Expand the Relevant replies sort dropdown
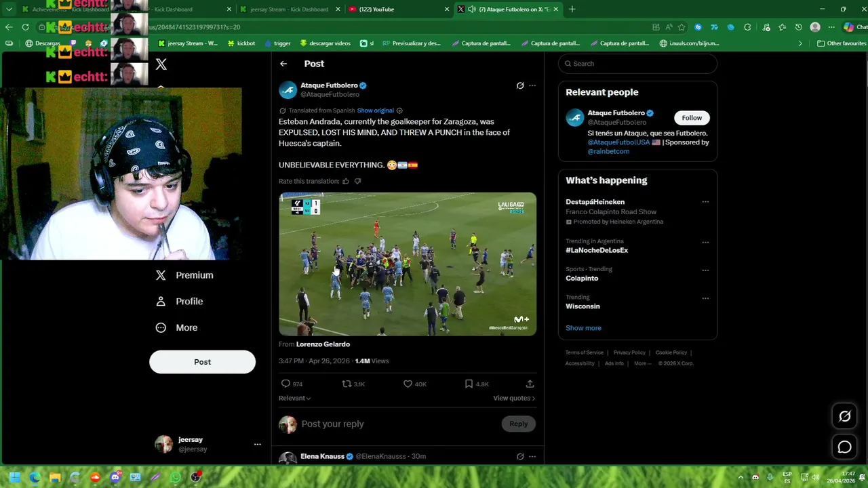Screen dimensions: 868x488 point(295,399)
